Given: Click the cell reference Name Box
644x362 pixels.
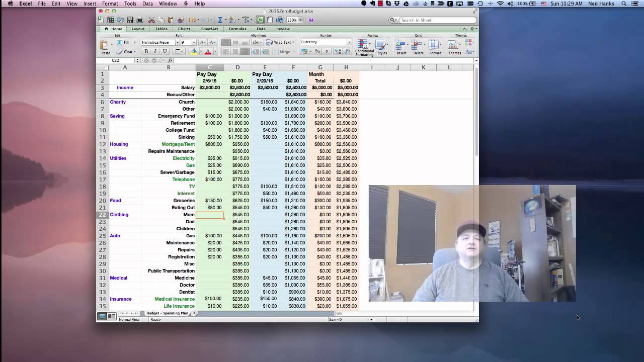Looking at the screenshot, I should [x=116, y=60].
